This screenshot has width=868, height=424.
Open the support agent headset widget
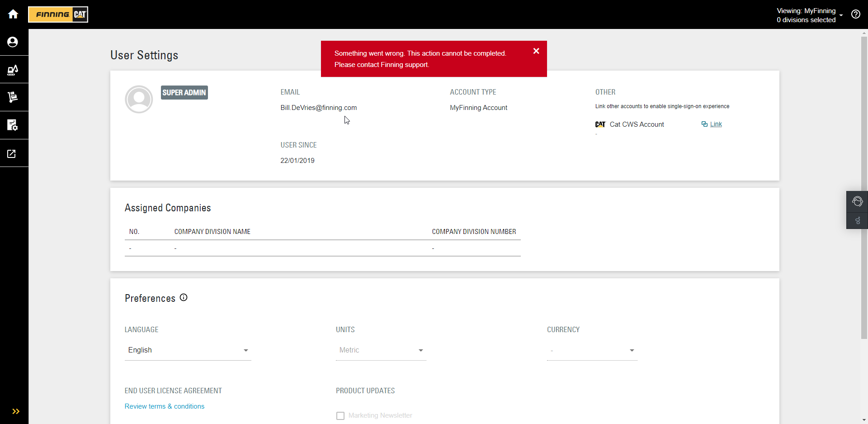[857, 202]
